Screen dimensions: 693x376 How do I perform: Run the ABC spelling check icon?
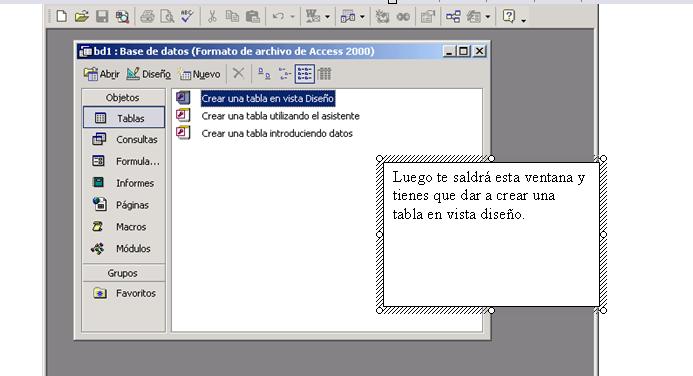click(187, 16)
